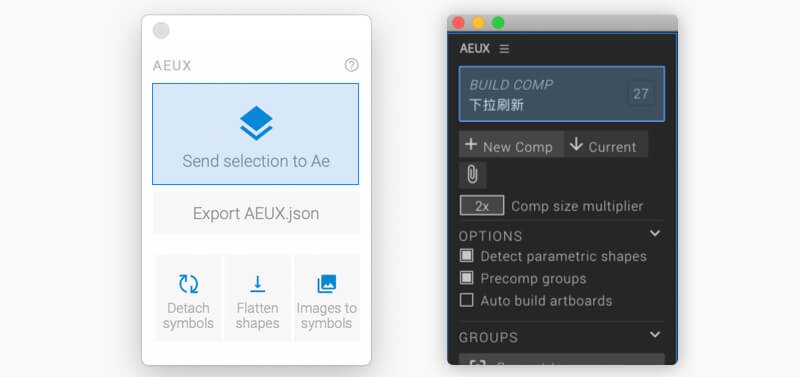Screen dimensions: 800x377
Task: Open the AEUX help question mark icon
Action: point(352,65)
